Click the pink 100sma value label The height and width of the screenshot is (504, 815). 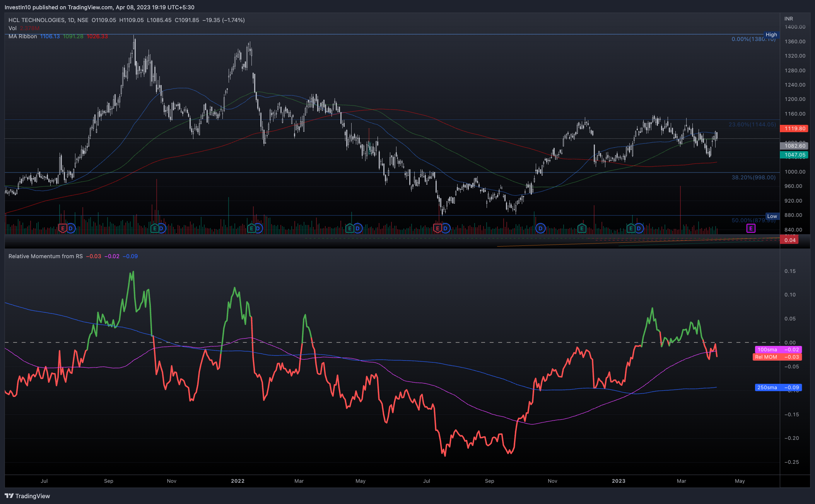tap(778, 349)
